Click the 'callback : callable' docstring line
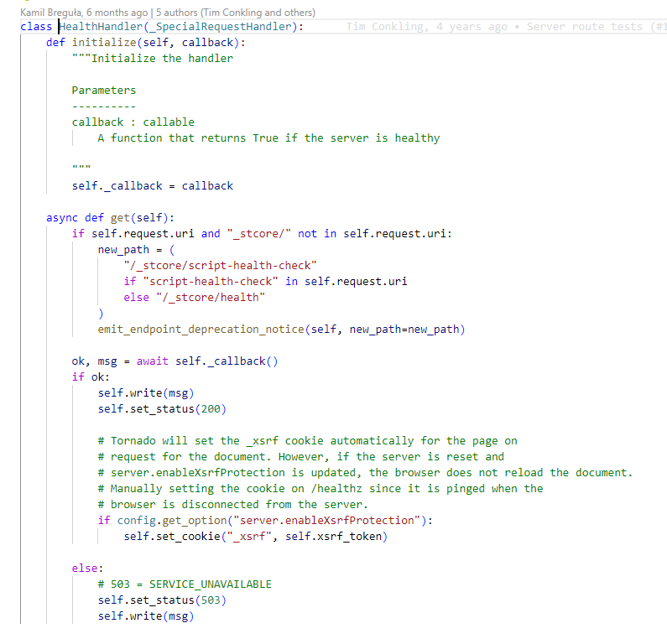This screenshot has height=644, width=667. tap(133, 122)
